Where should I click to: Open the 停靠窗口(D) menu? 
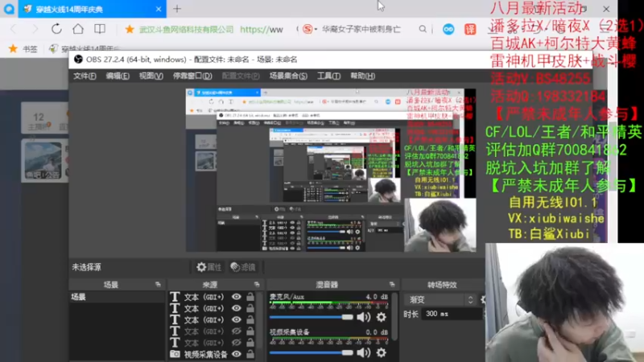192,76
